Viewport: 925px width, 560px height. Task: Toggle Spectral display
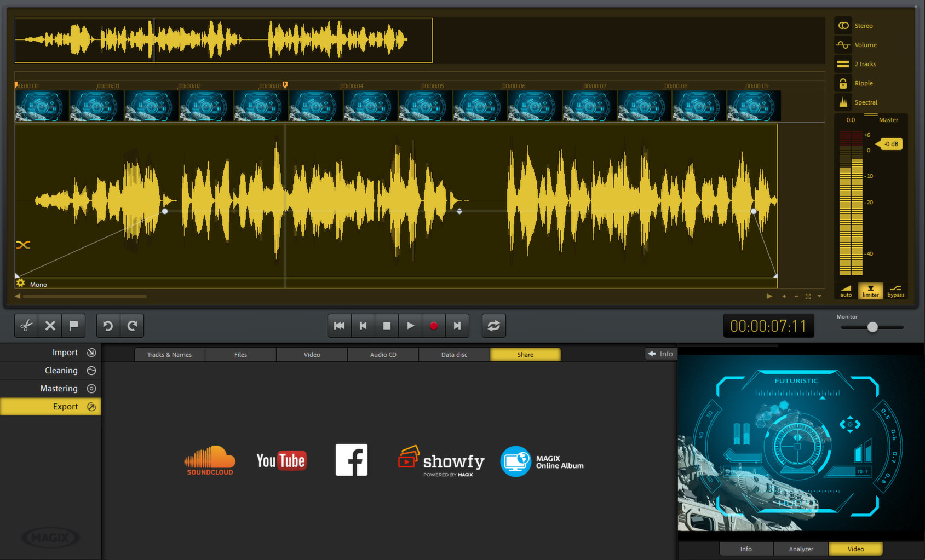pos(843,102)
